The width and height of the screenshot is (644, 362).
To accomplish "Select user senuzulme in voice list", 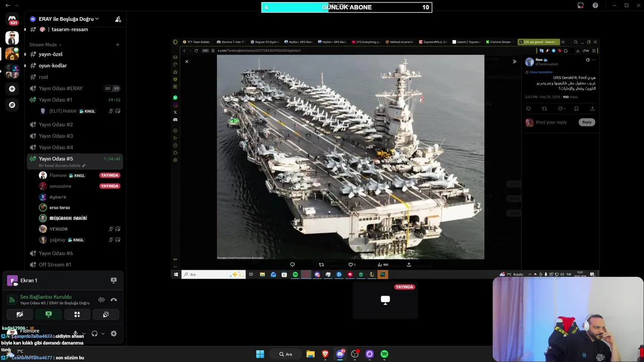I will point(79,186).
